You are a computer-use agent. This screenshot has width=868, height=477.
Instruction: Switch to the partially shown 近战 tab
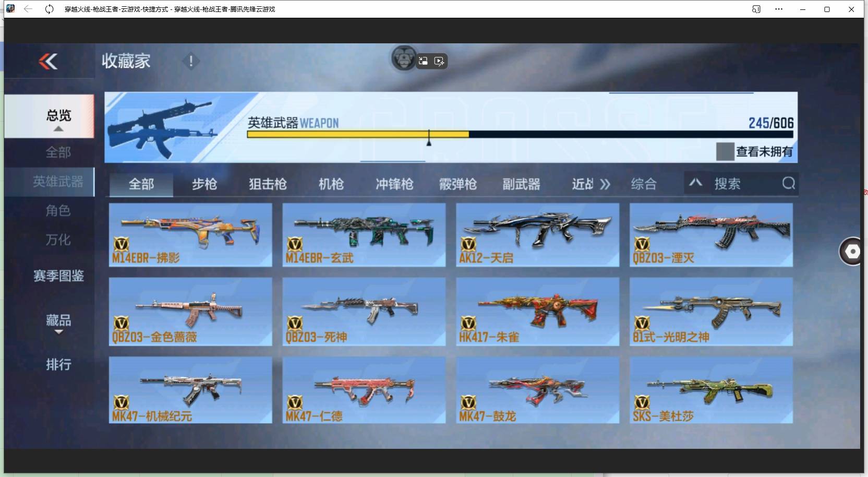[x=583, y=184]
